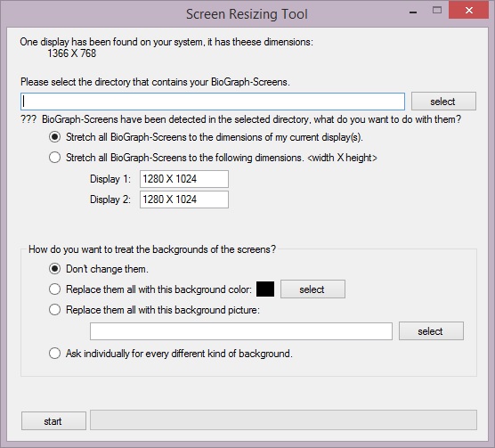Click the 'Display 2:' label
495x448 pixels.
pyautogui.click(x=110, y=200)
